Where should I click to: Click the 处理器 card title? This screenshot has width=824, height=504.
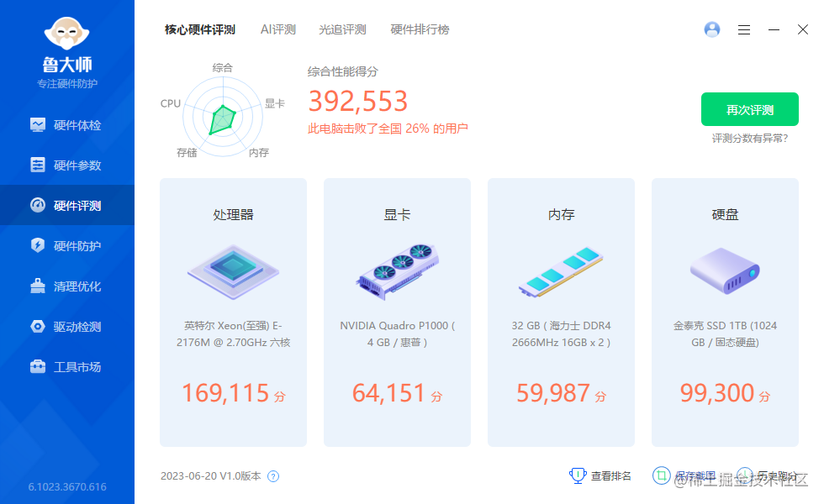coord(234,215)
